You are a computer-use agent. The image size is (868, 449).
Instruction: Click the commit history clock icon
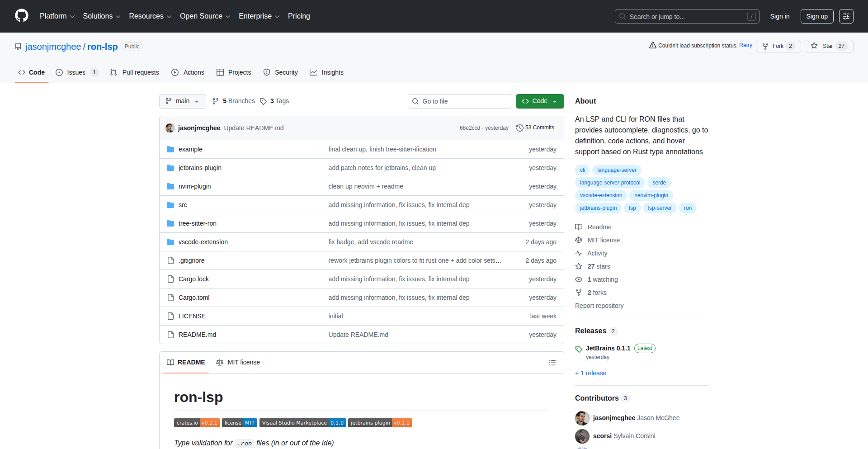coord(520,128)
